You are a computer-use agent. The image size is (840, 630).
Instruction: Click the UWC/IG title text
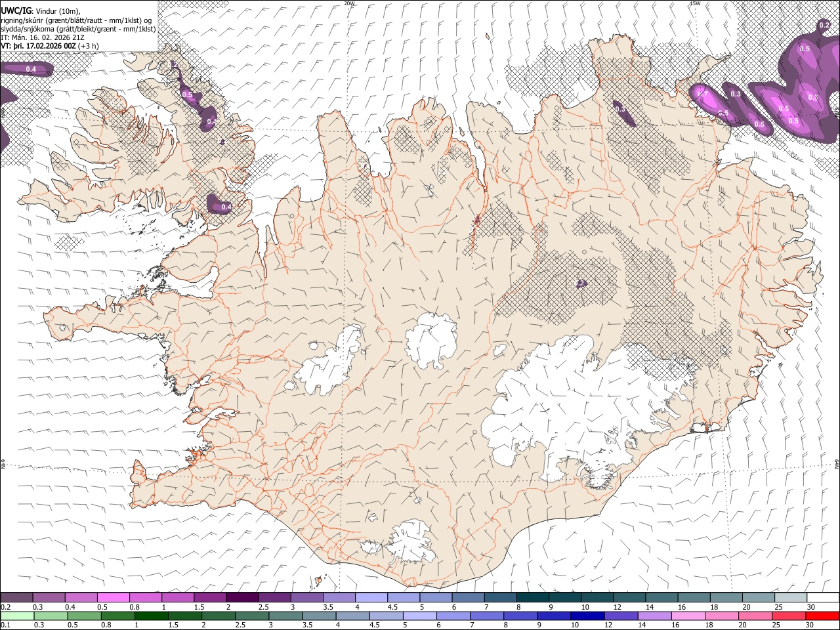(x=16, y=10)
